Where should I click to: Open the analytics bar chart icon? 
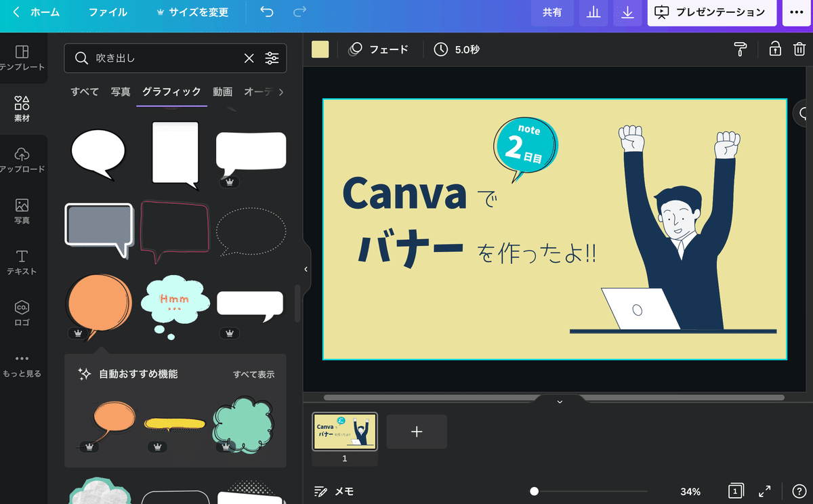pos(594,12)
